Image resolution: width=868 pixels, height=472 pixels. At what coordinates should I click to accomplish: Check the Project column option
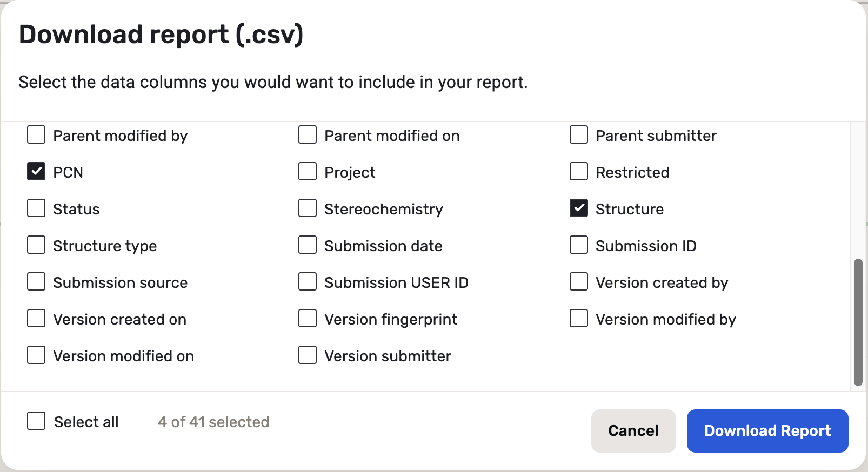[x=308, y=172]
